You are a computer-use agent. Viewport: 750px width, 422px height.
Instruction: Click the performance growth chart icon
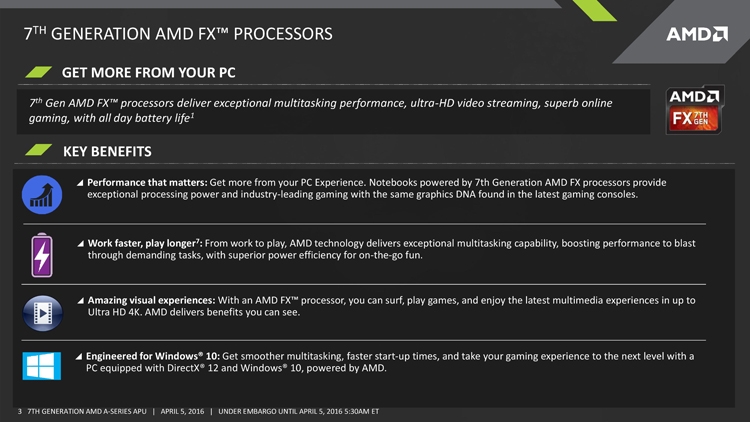(42, 193)
